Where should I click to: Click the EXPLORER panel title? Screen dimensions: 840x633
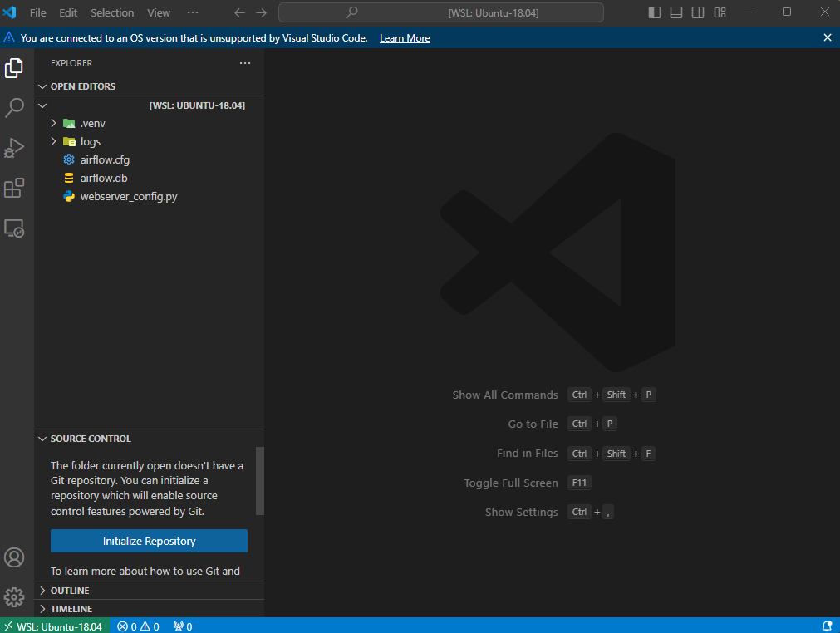[71, 63]
